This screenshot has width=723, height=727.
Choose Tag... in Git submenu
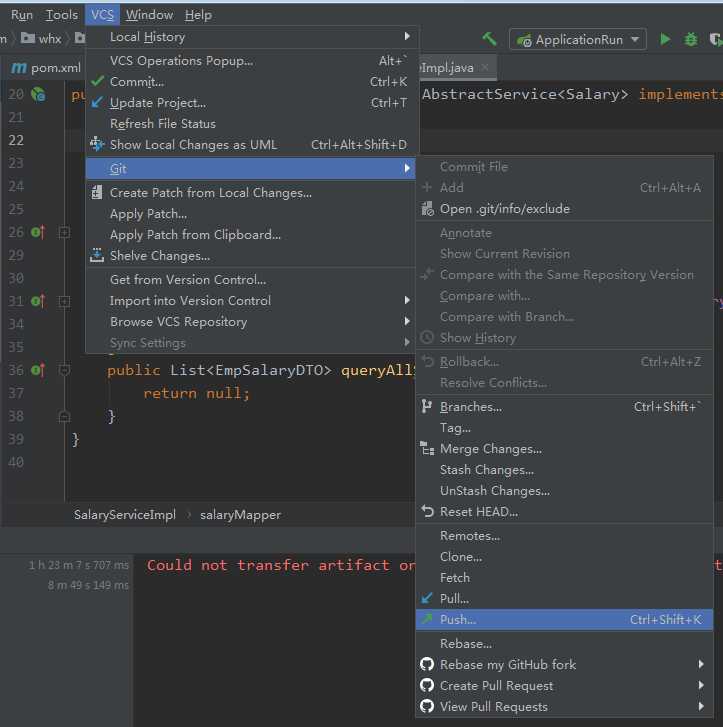click(x=564, y=427)
